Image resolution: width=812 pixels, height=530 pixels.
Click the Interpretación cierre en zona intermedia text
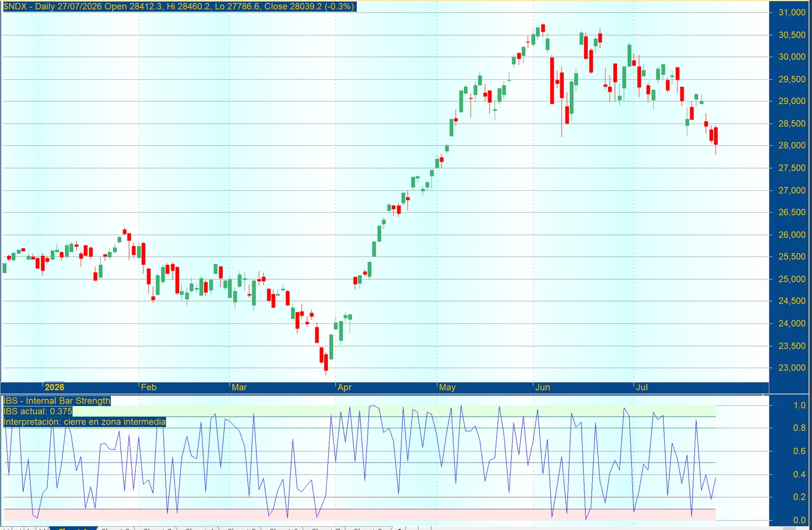[84, 422]
